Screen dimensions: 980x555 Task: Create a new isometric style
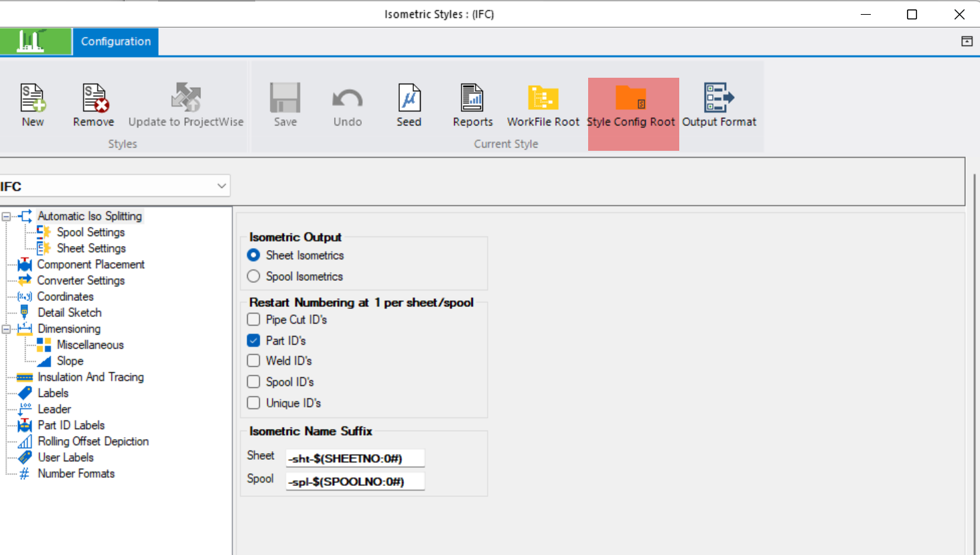[33, 104]
